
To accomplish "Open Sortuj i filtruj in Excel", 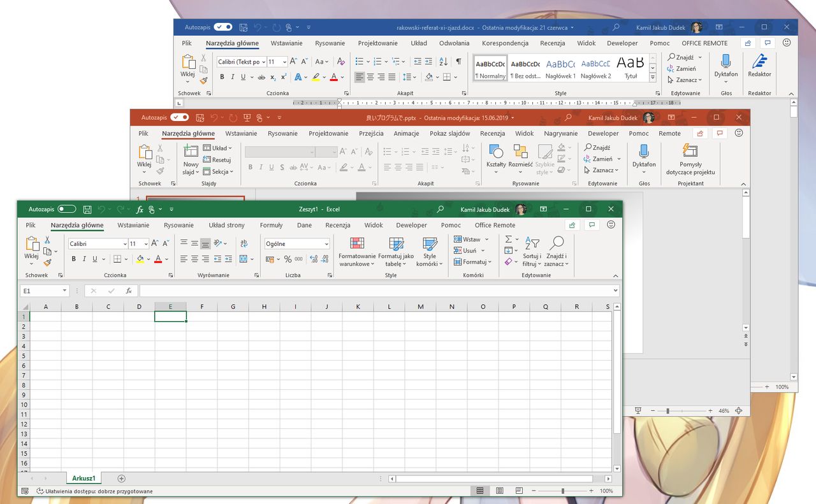I will (x=532, y=252).
